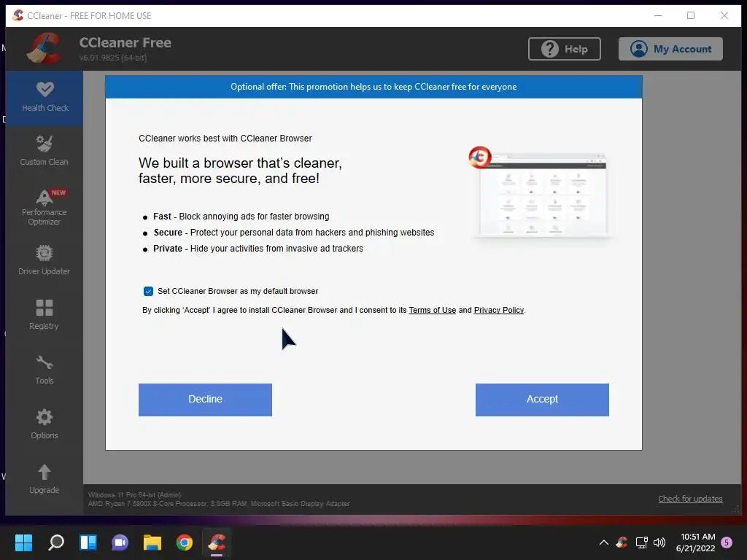Click the CCleaner Free title text
The height and width of the screenshot is (560, 747).
pos(125,42)
